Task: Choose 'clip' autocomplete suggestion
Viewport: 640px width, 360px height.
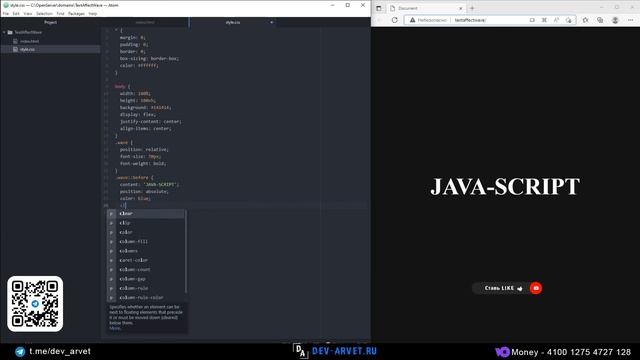Action: click(x=146, y=223)
